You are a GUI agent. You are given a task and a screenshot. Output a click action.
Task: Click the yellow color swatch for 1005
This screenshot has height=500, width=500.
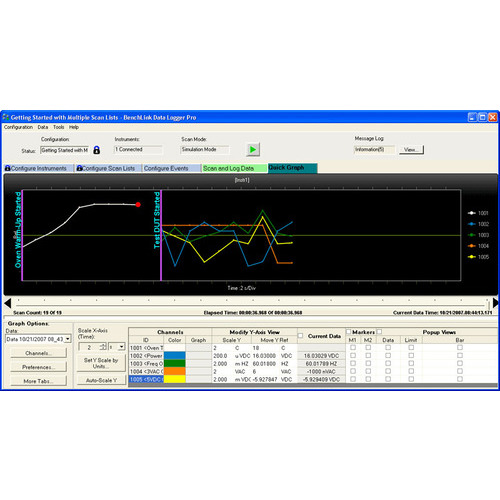175,379
